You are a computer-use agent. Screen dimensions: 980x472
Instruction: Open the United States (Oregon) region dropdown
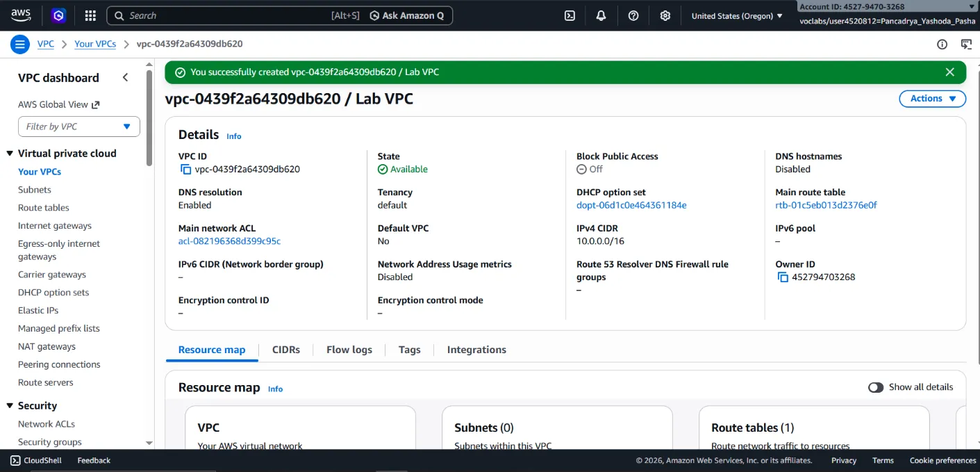[x=737, y=15]
